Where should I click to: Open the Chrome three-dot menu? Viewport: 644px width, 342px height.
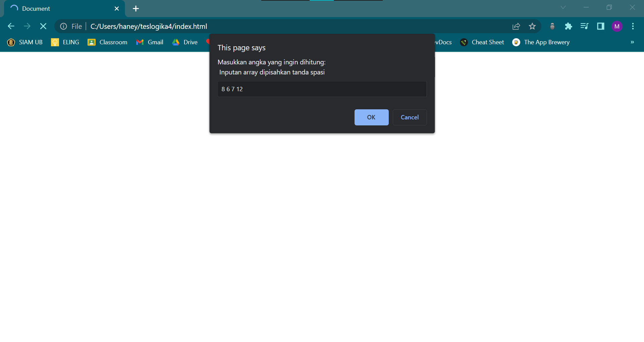pyautogui.click(x=633, y=26)
